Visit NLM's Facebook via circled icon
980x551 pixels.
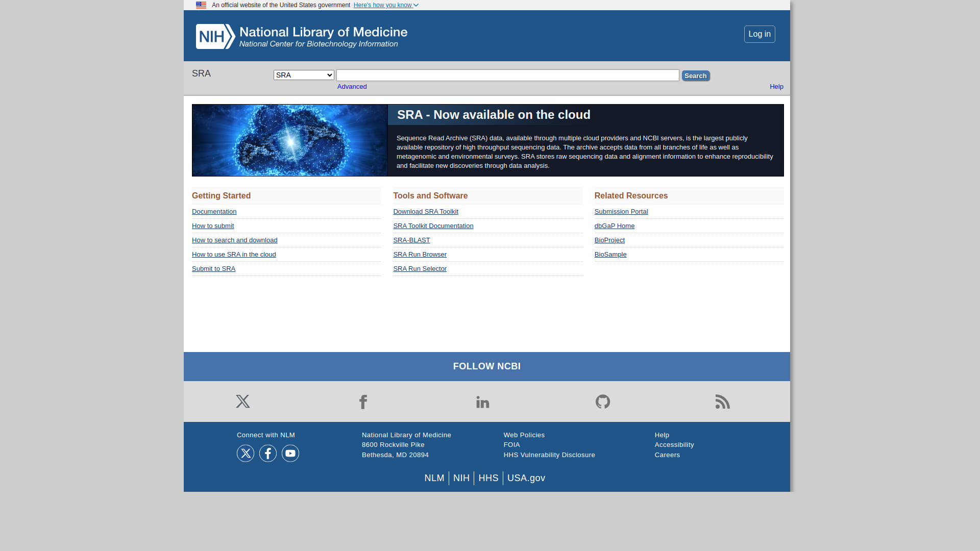pyautogui.click(x=268, y=454)
